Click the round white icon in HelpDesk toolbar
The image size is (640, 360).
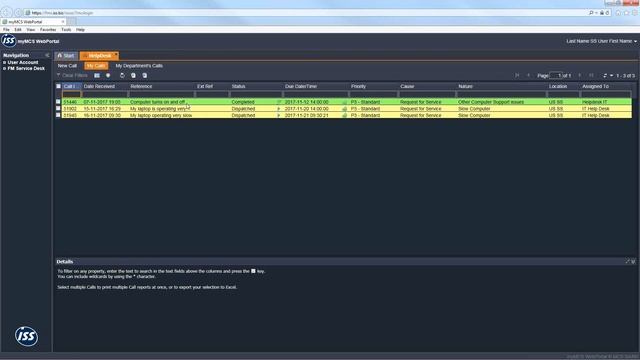coord(108,75)
